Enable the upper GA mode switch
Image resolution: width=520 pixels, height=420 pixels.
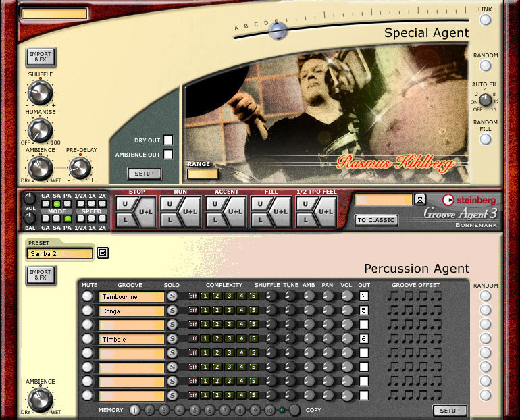coord(46,203)
